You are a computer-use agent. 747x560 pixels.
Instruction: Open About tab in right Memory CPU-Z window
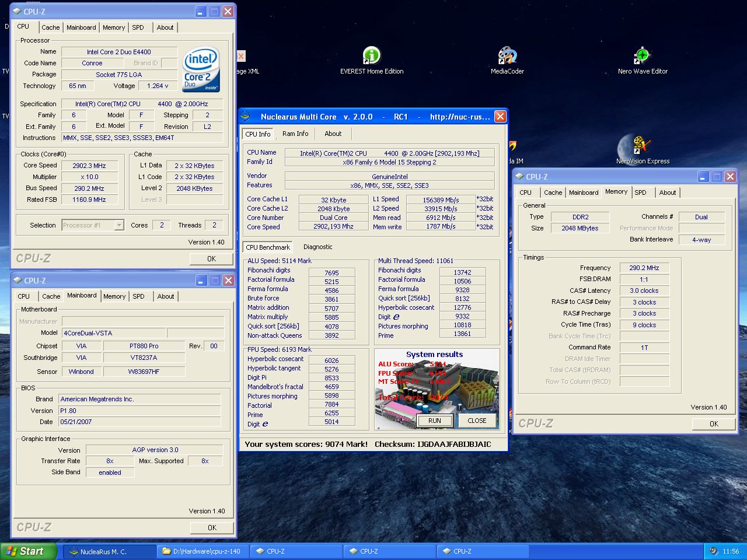coord(668,192)
